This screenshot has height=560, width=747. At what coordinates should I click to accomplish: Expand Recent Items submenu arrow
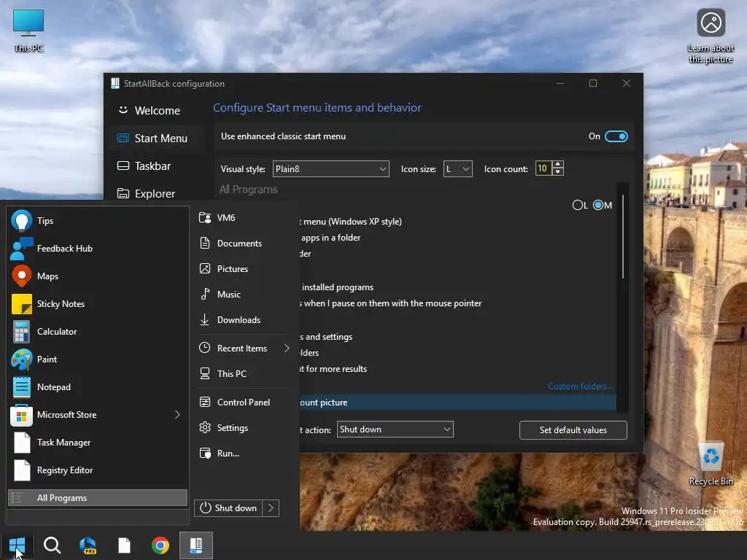click(x=287, y=349)
